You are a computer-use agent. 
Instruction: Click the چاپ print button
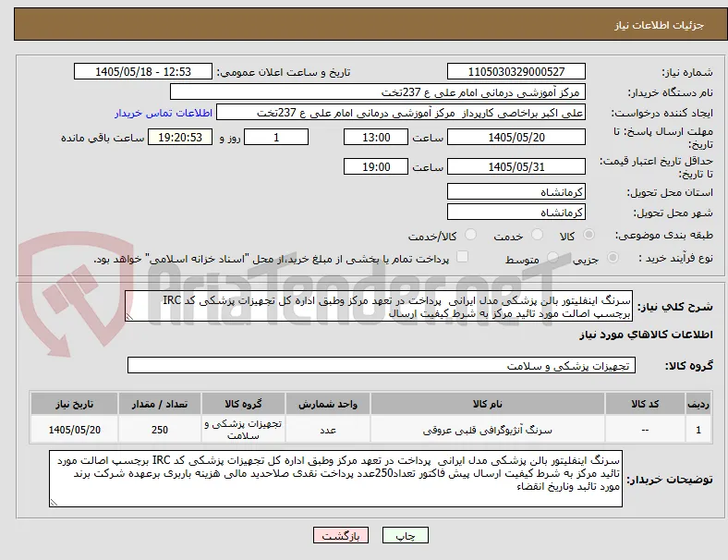tap(406, 535)
